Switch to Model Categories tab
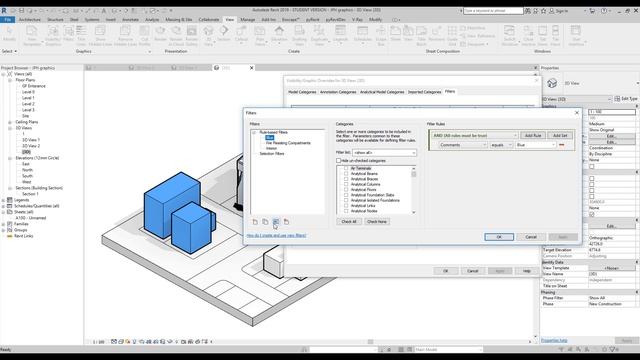This screenshot has height=360, width=640. [302, 92]
